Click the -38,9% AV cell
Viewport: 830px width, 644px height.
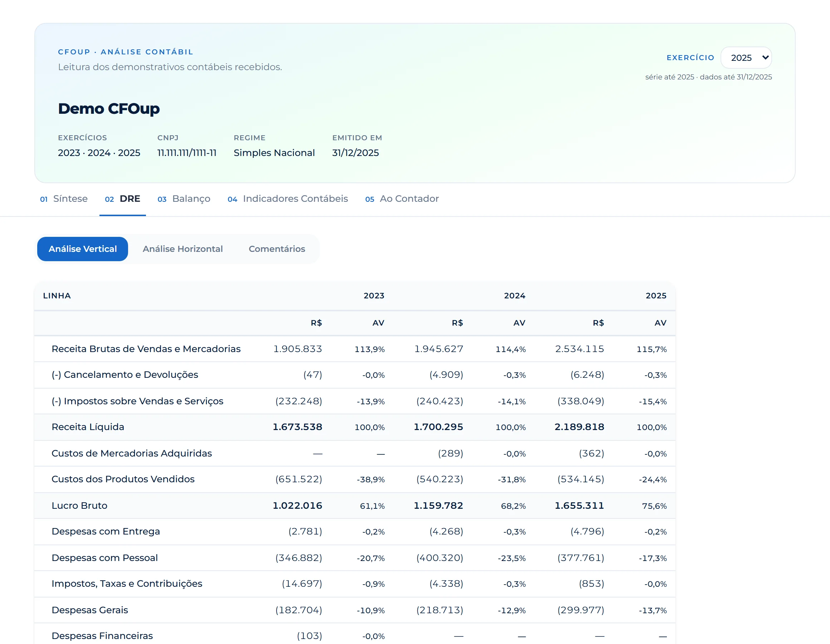371,479
